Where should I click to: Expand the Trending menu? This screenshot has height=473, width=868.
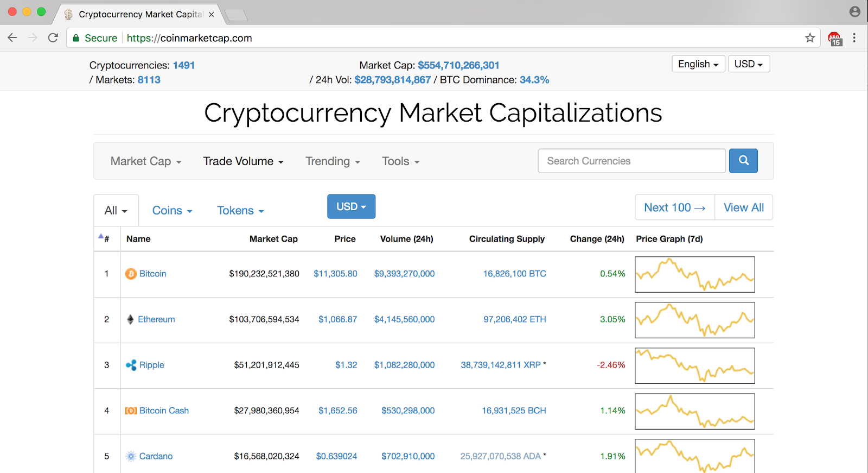point(333,161)
